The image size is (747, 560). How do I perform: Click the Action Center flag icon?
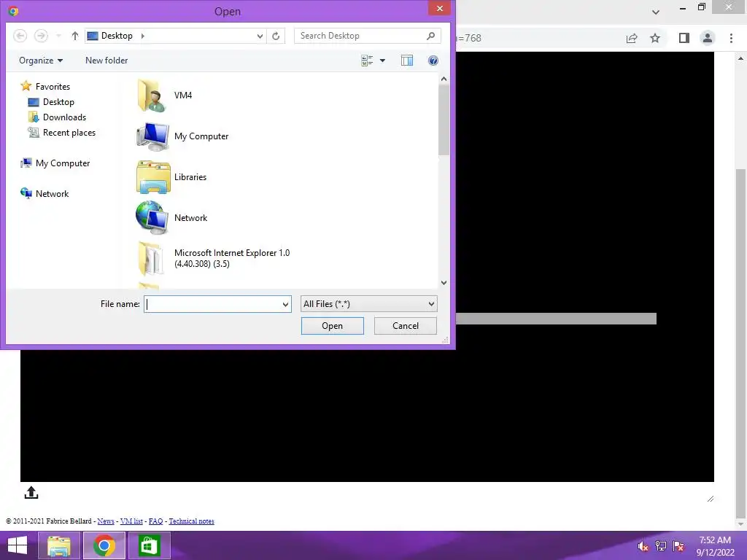(x=678, y=546)
